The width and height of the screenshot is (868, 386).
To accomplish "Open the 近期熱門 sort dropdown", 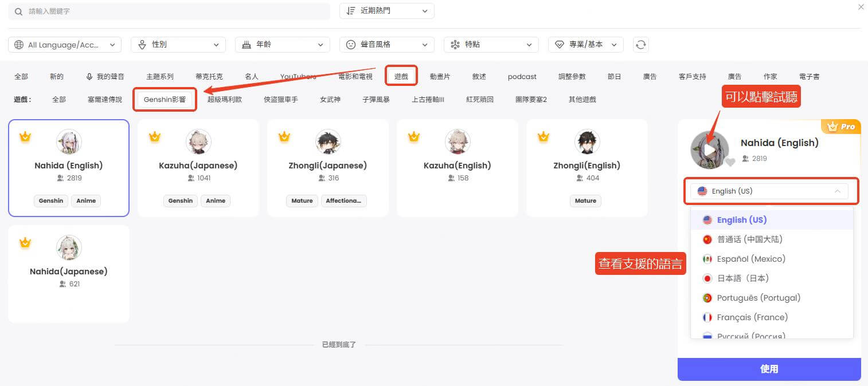I will point(387,11).
